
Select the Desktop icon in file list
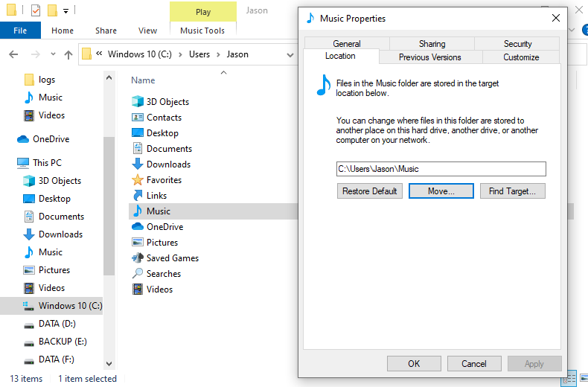tap(138, 132)
